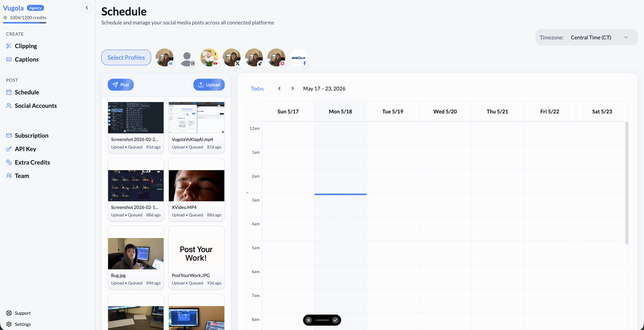The image size is (644, 330).
Task: Open the Screenshot 2026-02-2... thumbnail
Action: 136,118
